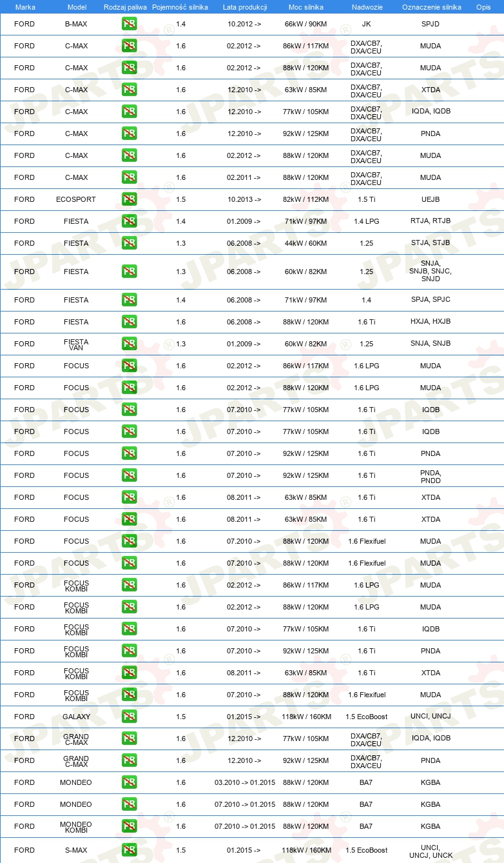
Task: Click the Pojemność silnika column header
Action: (x=180, y=7)
